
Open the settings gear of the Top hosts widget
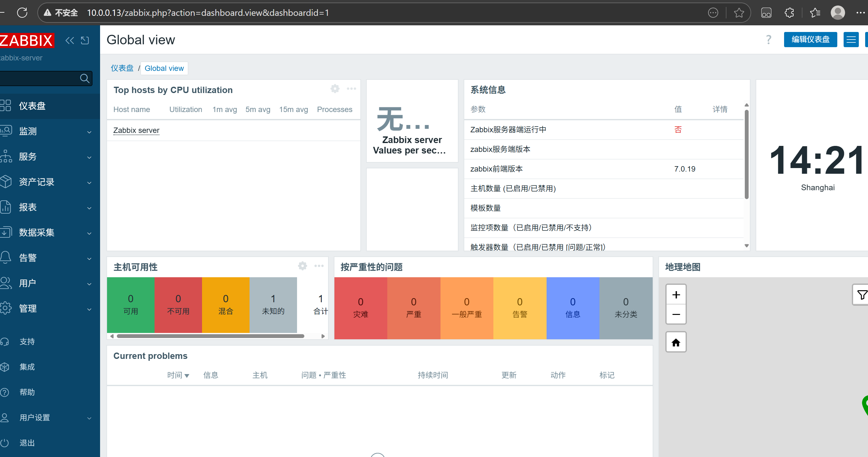pyautogui.click(x=335, y=89)
